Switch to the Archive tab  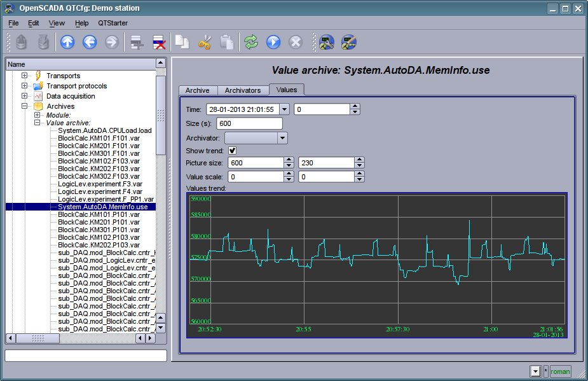tap(198, 90)
